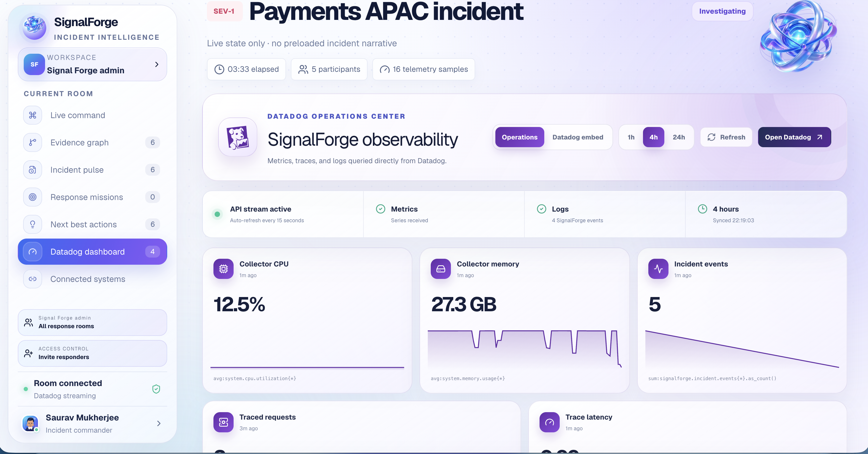The width and height of the screenshot is (868, 454).
Task: Select the 4h time range
Action: [x=653, y=137]
